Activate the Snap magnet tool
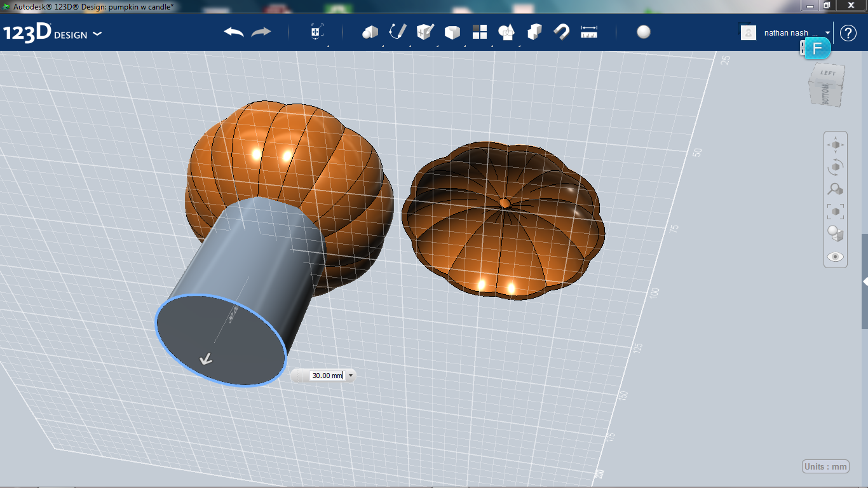Viewport: 868px width, 488px height. [x=562, y=32]
